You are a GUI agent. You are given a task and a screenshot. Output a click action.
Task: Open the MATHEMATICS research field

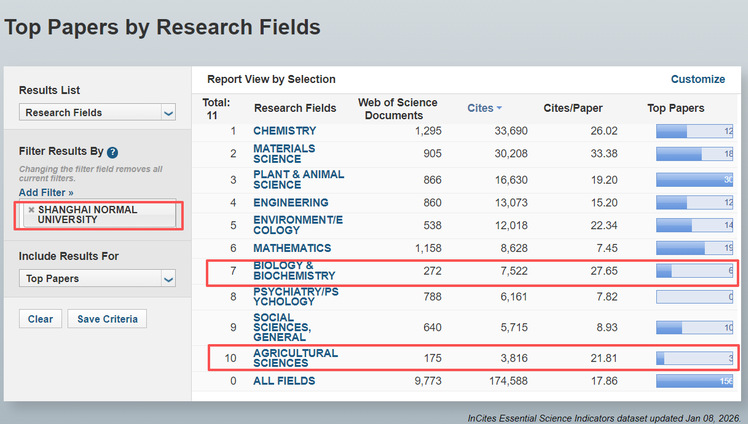(x=292, y=248)
